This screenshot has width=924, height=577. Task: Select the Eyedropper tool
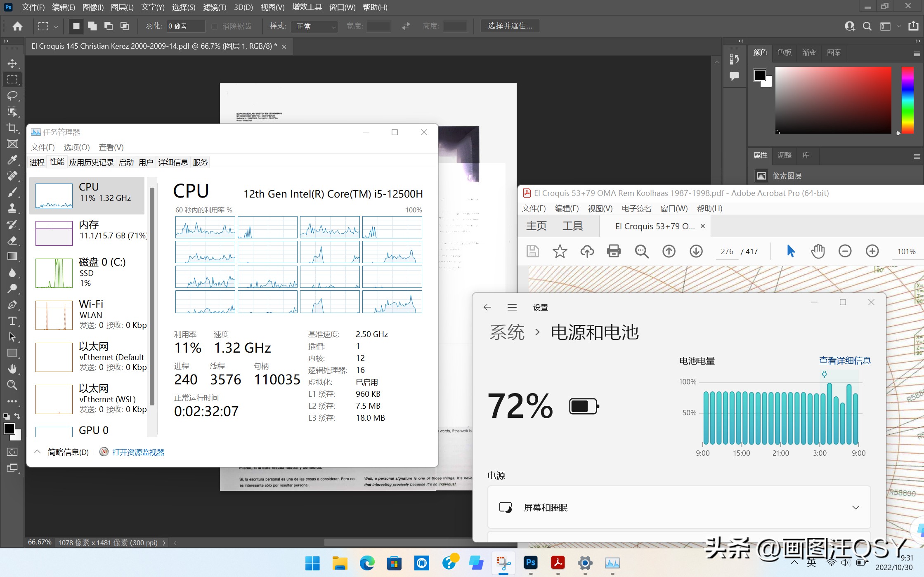[x=12, y=160]
